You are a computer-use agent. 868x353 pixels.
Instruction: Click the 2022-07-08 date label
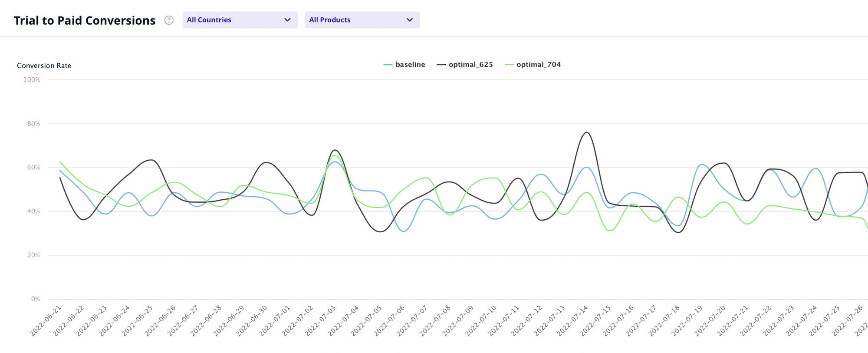(435, 320)
